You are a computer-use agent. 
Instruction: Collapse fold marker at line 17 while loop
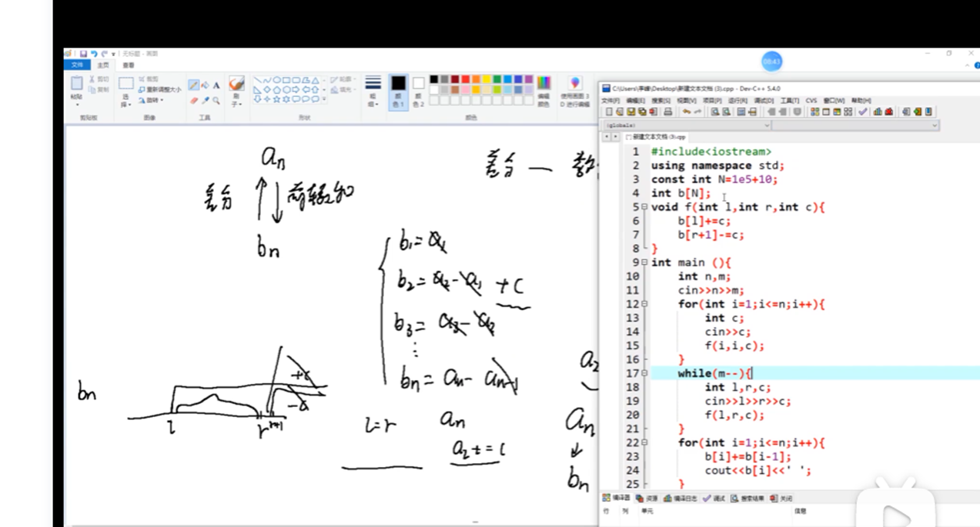pyautogui.click(x=644, y=373)
